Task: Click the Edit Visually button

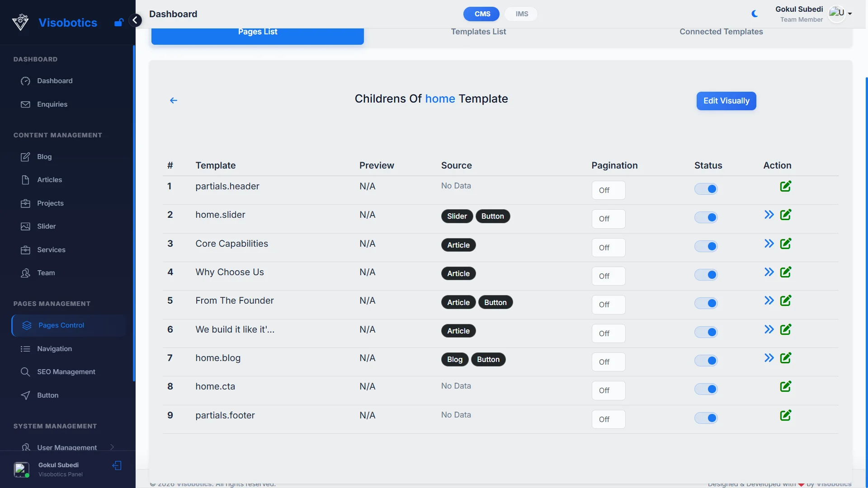Action: click(x=726, y=101)
